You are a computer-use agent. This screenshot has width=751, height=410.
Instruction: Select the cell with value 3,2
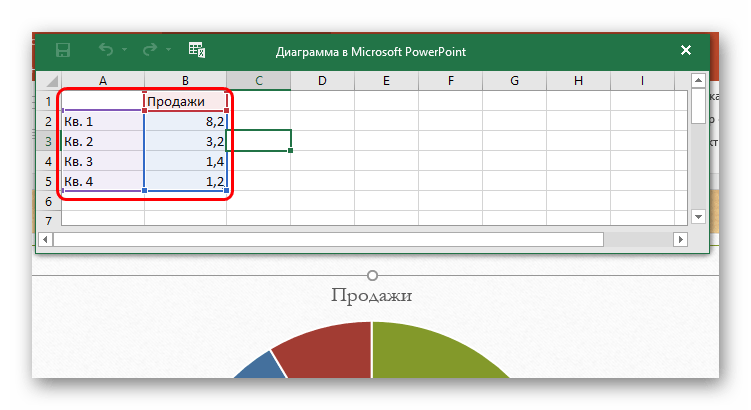pos(185,141)
